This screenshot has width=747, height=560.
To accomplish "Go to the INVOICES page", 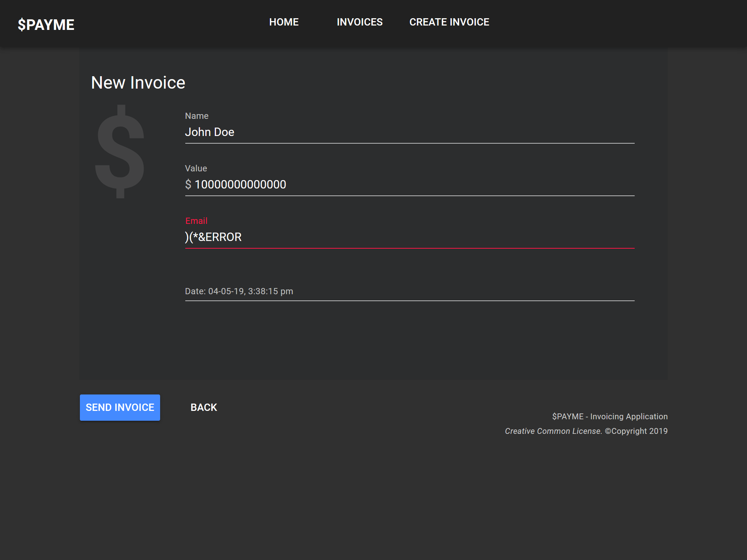I will [x=360, y=22].
